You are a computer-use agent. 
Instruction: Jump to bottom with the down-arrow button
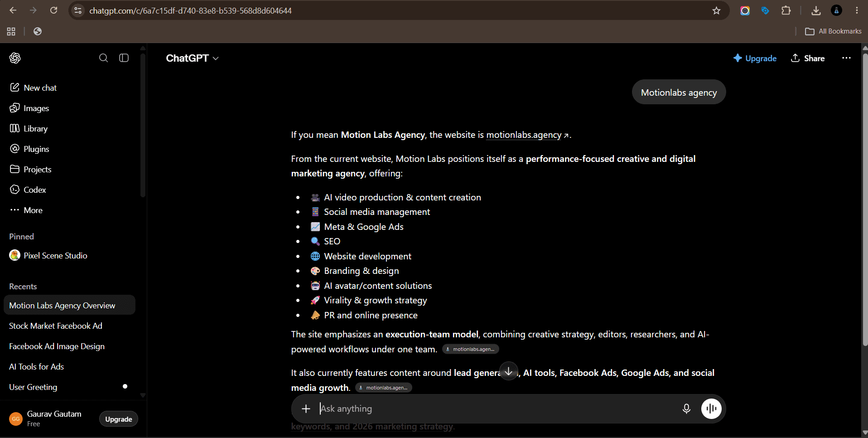[509, 371]
